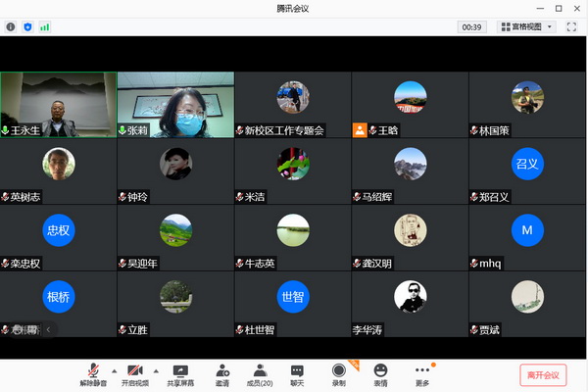
Task: Check the network signal strength icon
Action: point(44,26)
